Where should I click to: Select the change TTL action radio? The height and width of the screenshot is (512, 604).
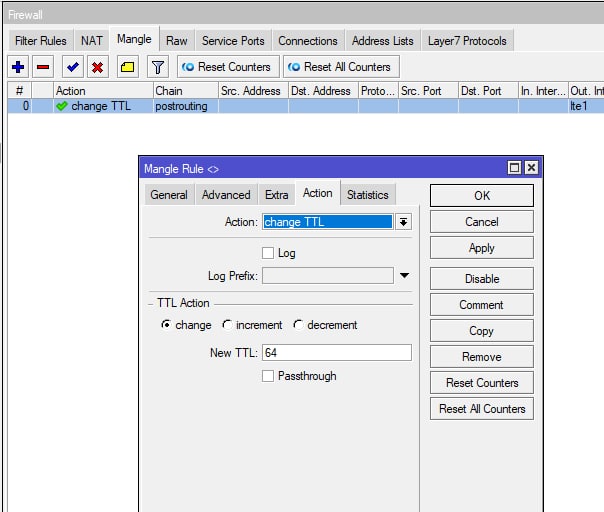point(166,325)
